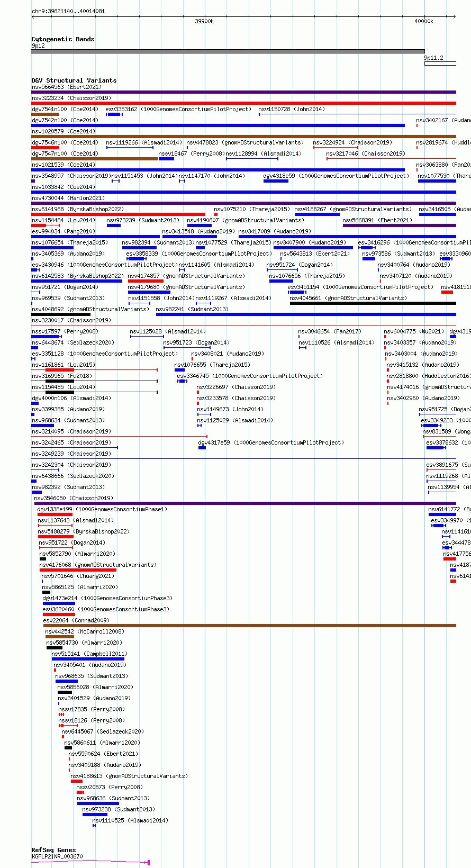
Task: Click the red bar under nsv3223234
Action: [x=244, y=103]
